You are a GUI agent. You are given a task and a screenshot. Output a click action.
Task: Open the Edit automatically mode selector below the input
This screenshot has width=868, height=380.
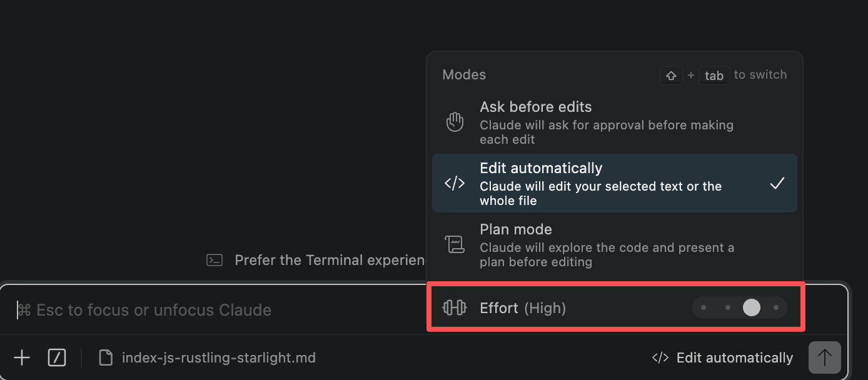pos(722,357)
